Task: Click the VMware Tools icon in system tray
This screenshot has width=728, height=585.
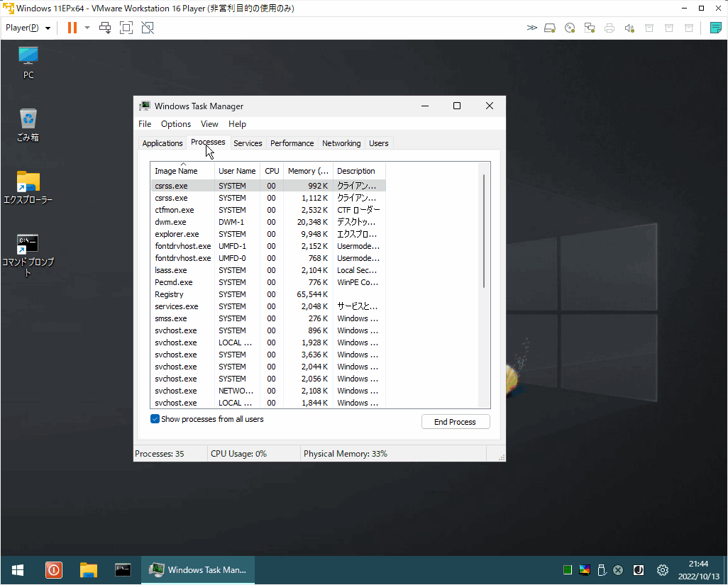Action: [x=584, y=569]
